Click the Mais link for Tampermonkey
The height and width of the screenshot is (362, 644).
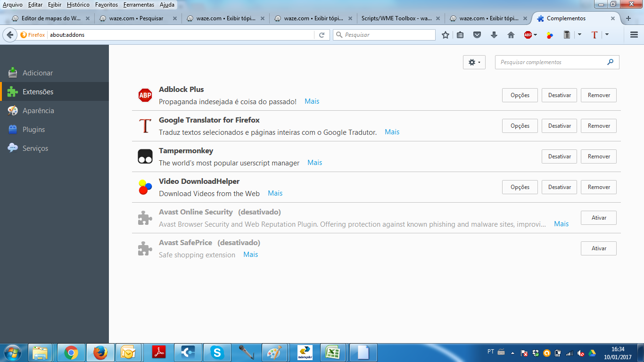pyautogui.click(x=315, y=163)
